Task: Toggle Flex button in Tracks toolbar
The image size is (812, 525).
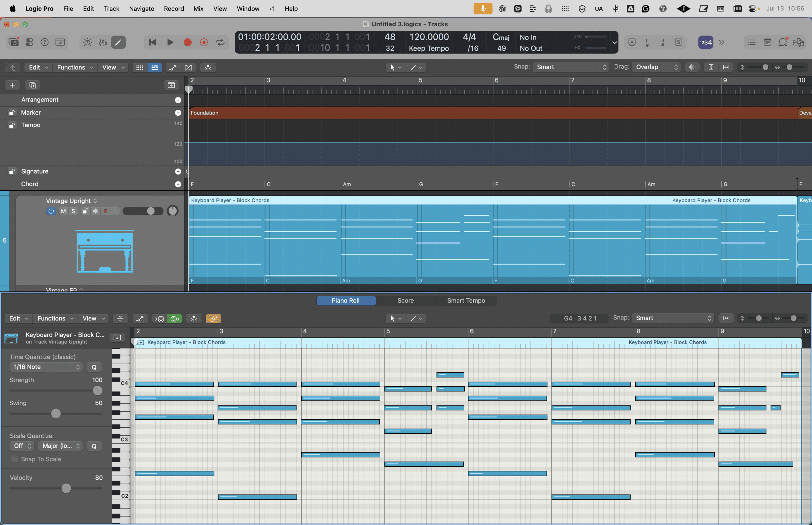Action: [188, 68]
